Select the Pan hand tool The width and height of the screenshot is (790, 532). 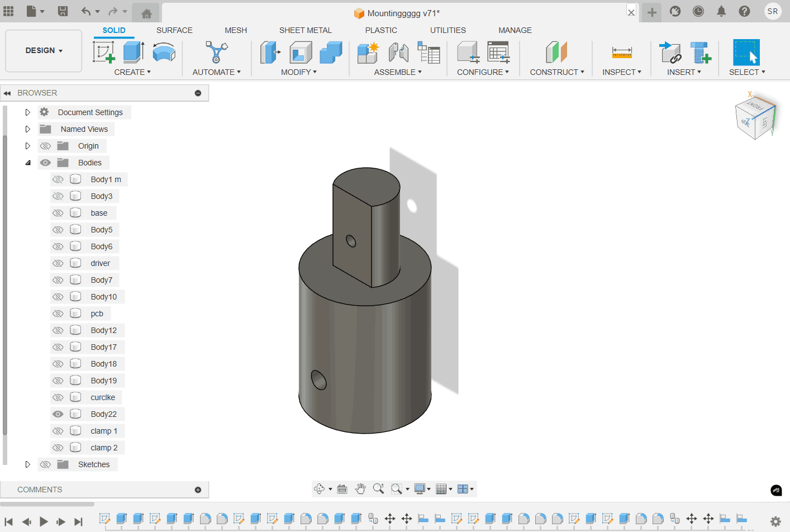[x=360, y=489]
